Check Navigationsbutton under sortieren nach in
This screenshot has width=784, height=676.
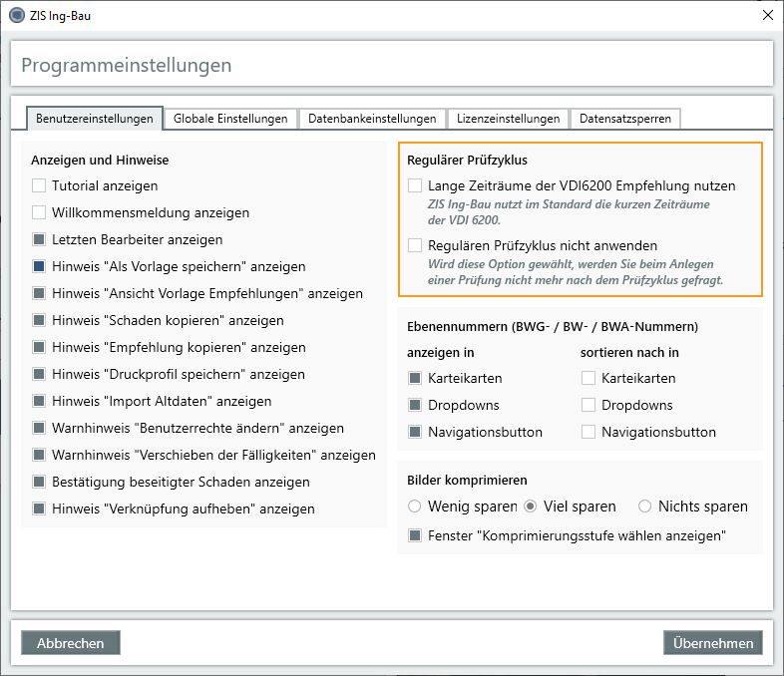[x=588, y=432]
